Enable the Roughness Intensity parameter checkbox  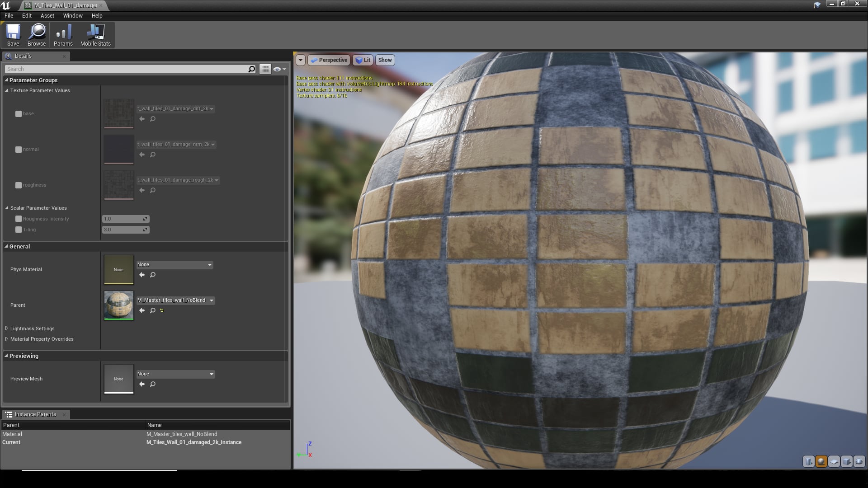(18, 219)
